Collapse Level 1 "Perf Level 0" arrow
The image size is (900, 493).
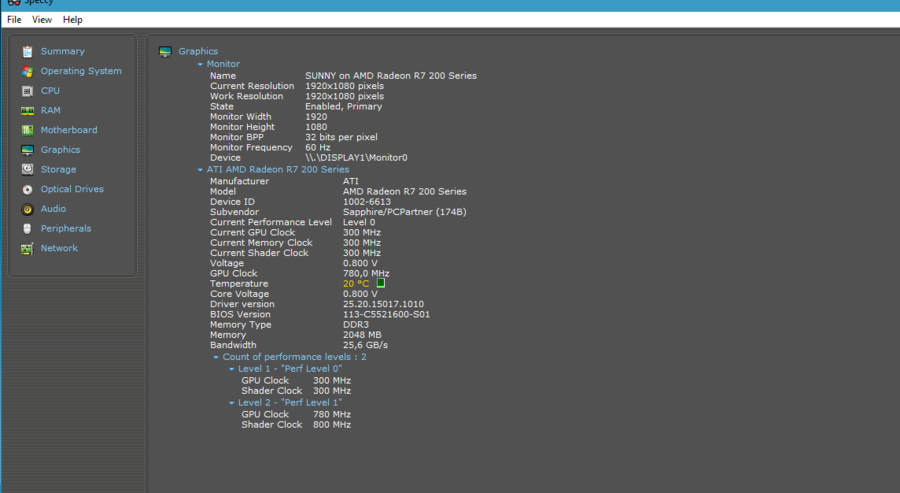pyautogui.click(x=231, y=369)
